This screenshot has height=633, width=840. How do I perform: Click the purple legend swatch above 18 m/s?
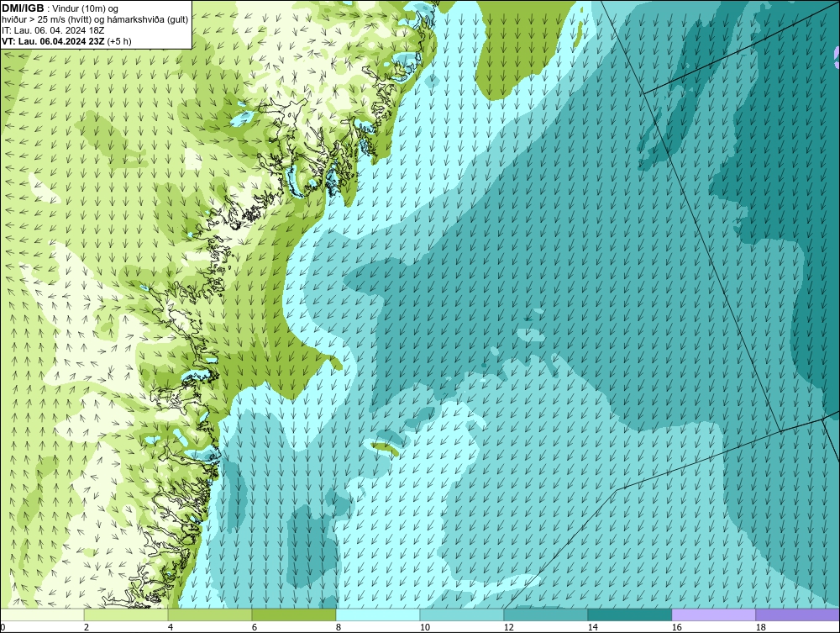click(x=797, y=615)
